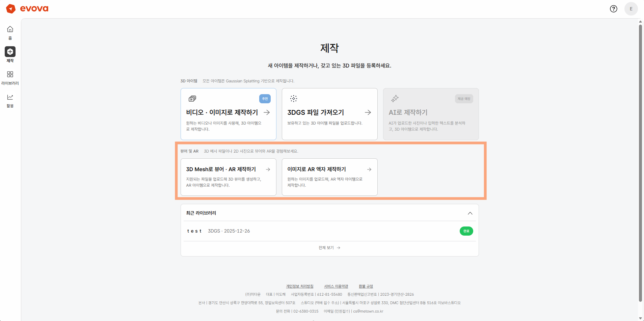Open 환불 규정 footer link
644x321 pixels.
pyautogui.click(x=366, y=286)
